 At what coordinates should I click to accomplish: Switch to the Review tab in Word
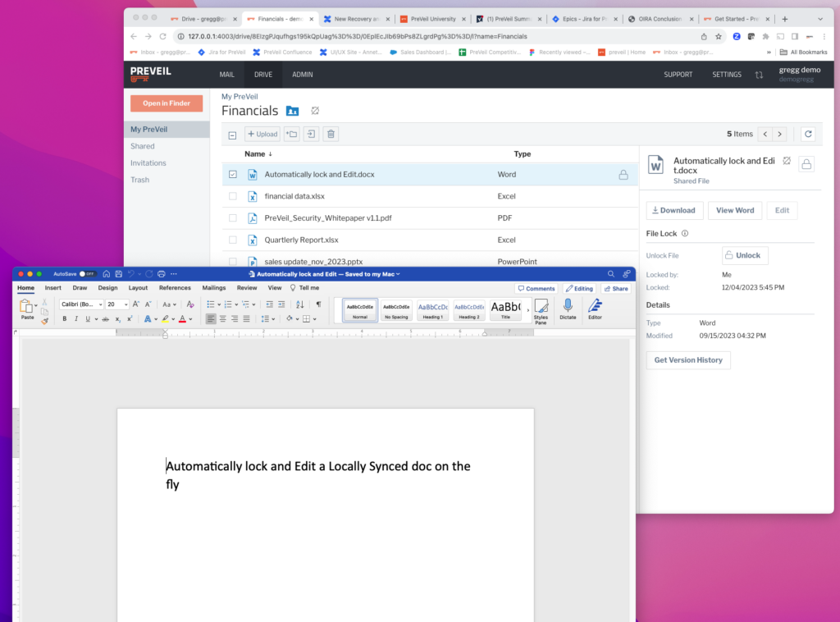pos(247,288)
